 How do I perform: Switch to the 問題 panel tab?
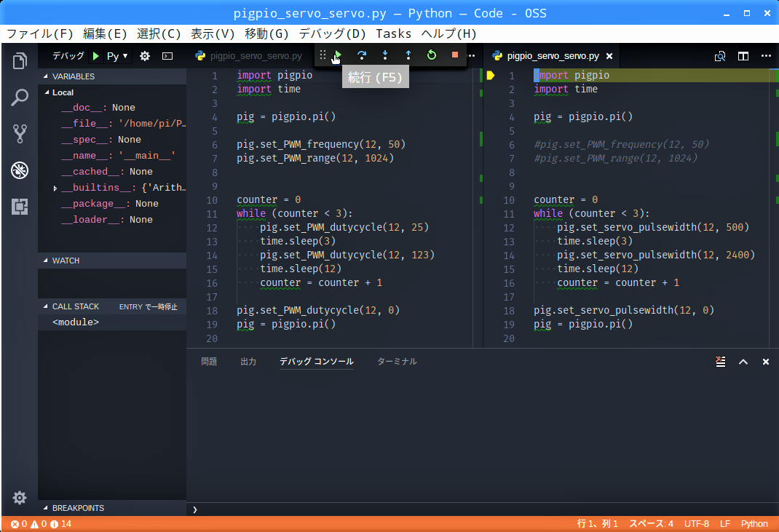click(209, 362)
